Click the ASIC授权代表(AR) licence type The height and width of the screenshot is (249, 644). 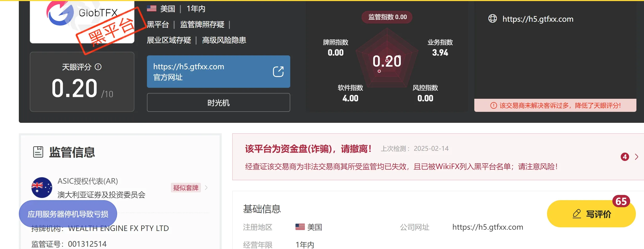tap(88, 181)
